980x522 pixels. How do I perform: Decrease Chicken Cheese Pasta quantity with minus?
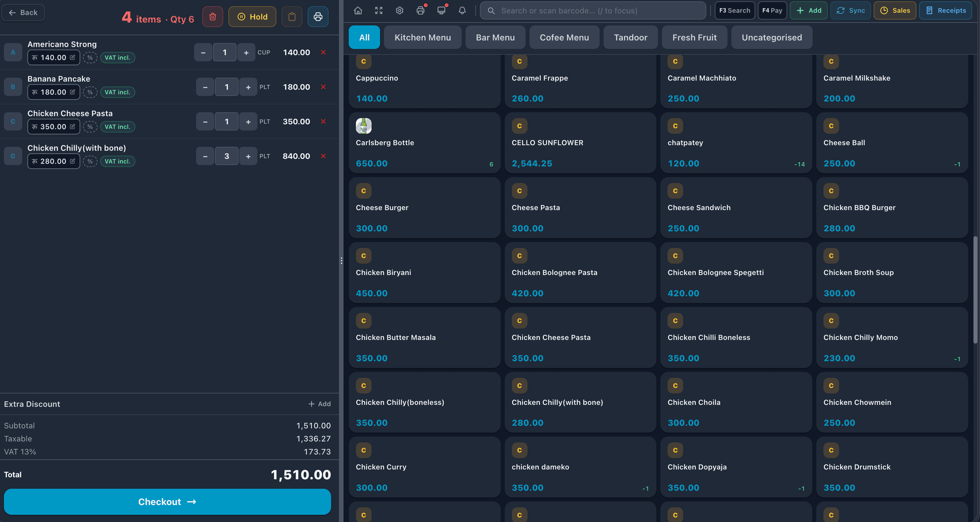tap(205, 122)
